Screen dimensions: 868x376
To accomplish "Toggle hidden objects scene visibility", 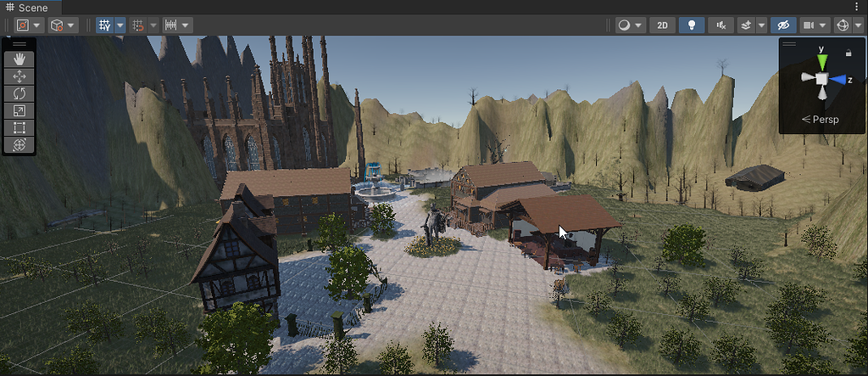I will point(782,25).
